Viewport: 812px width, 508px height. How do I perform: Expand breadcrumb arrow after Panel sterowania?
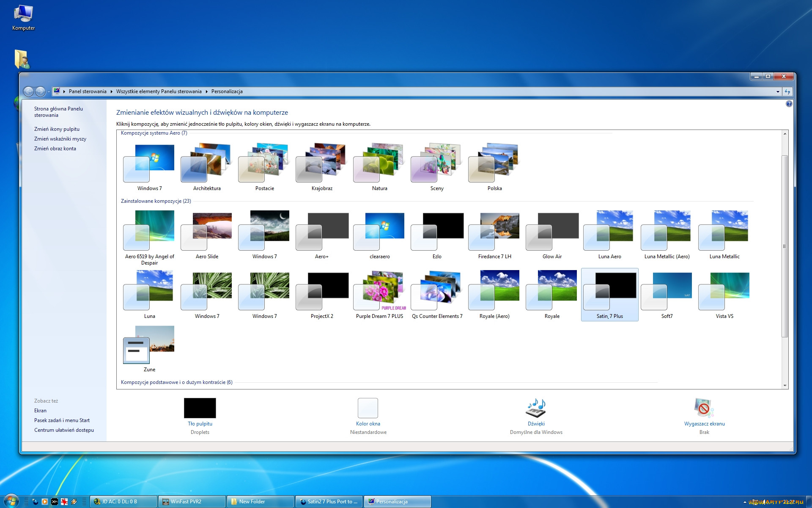111,91
